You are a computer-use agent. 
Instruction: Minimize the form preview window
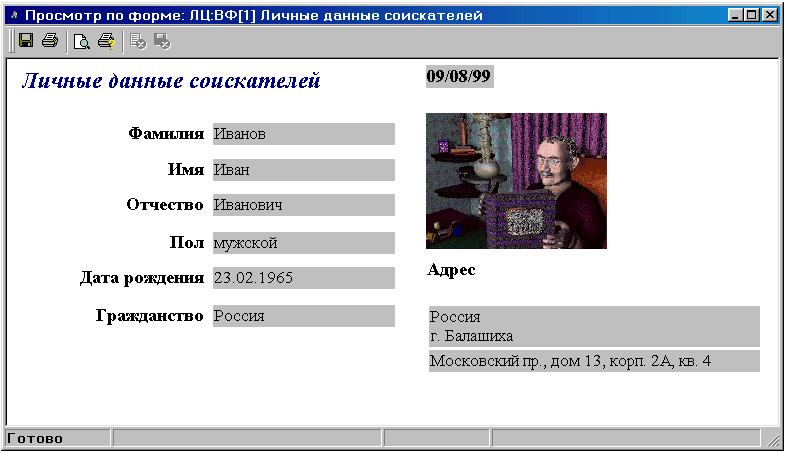tap(735, 15)
